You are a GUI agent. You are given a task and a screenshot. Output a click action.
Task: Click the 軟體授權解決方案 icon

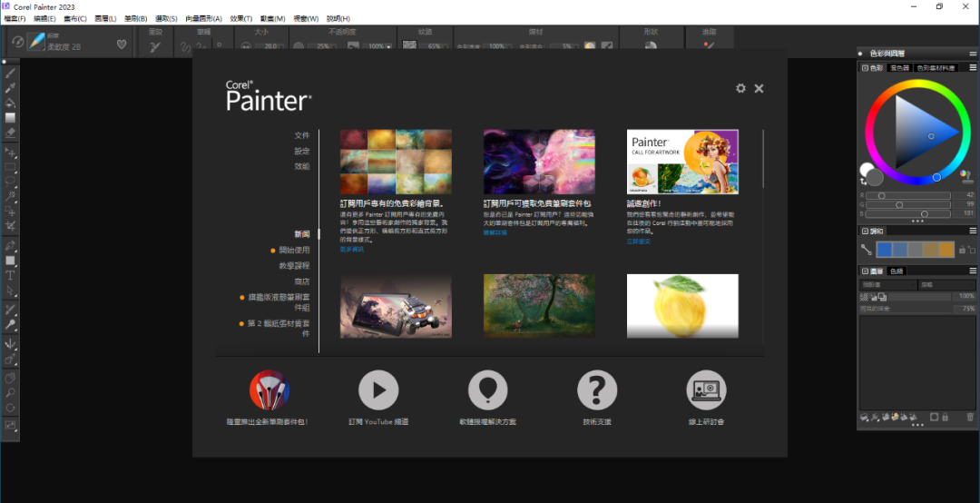pyautogui.click(x=487, y=390)
